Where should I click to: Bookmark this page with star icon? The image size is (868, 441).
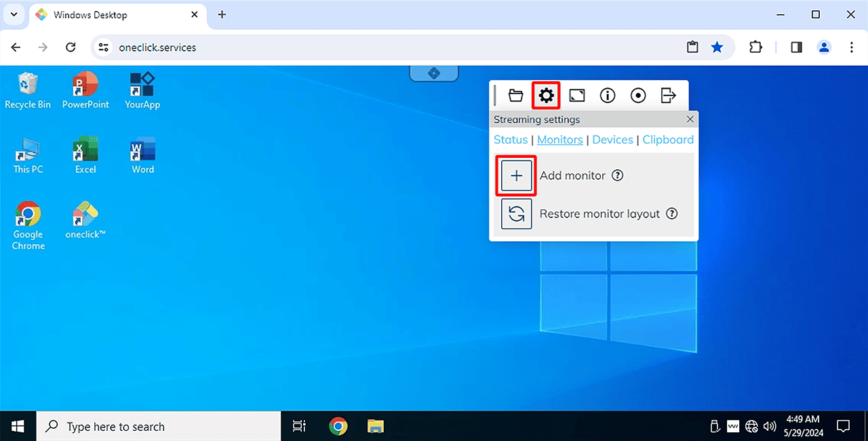coord(717,47)
